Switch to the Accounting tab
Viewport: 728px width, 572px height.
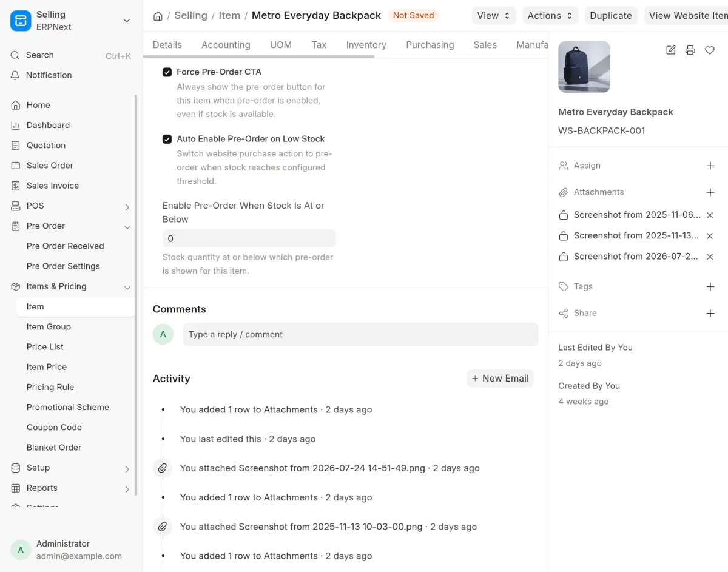[x=226, y=45]
